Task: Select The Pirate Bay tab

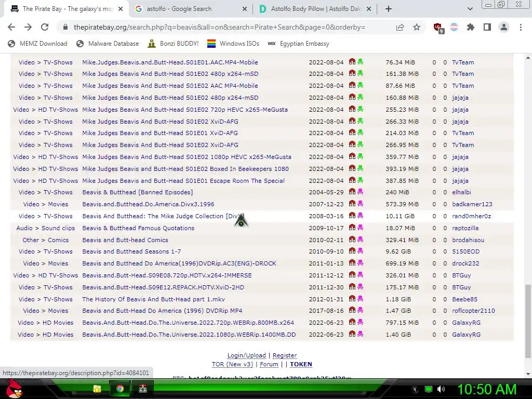Action: click(x=66, y=9)
